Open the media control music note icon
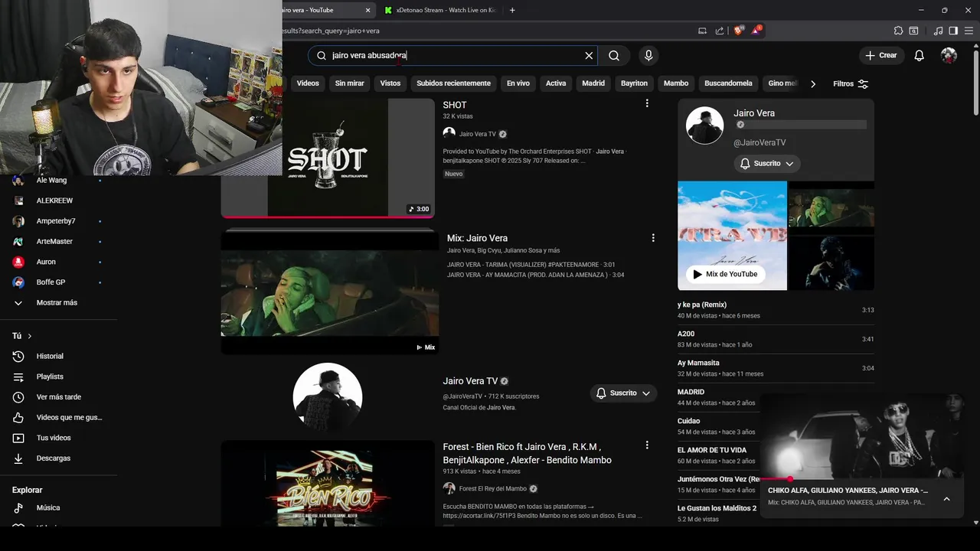The image size is (980, 551). point(939,31)
